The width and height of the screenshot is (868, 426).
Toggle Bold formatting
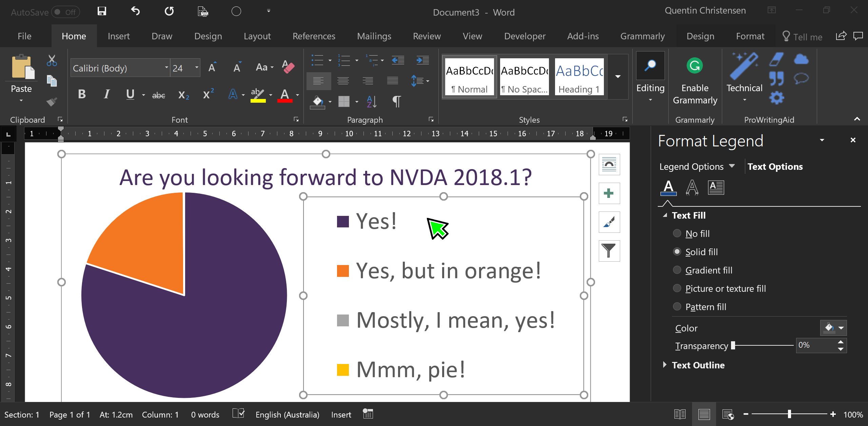(82, 94)
